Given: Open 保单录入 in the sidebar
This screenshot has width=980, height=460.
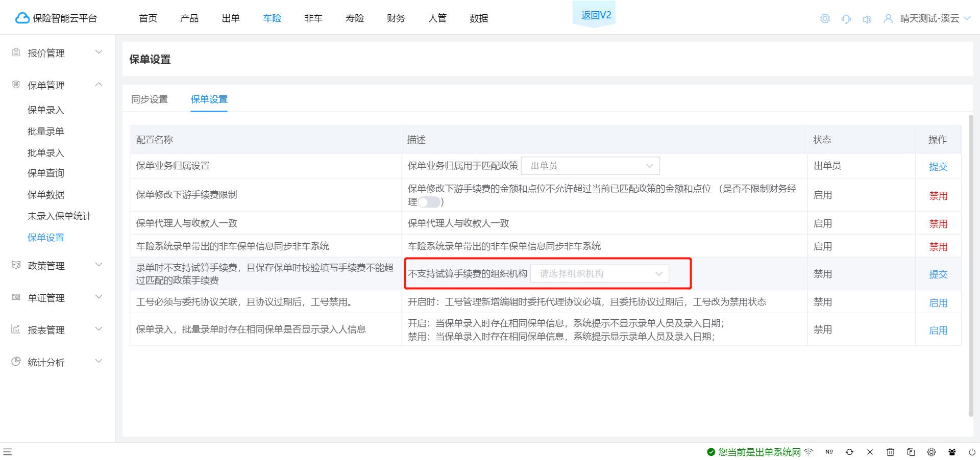Looking at the screenshot, I should (46, 110).
